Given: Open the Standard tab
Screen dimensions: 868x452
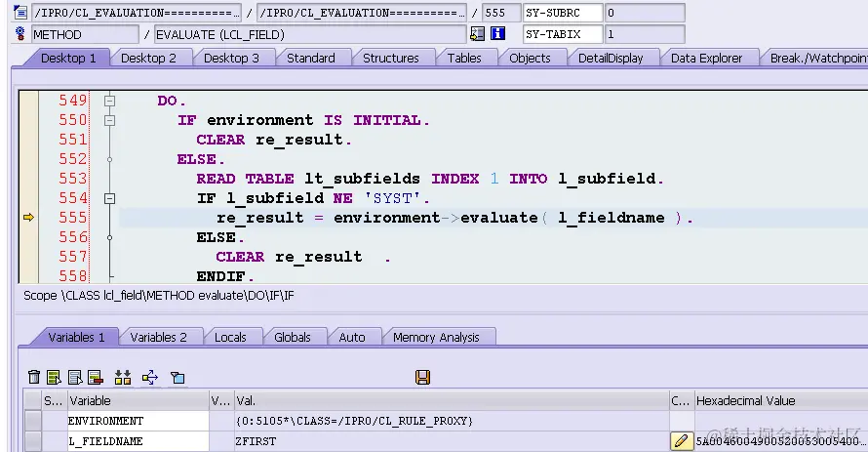Looking at the screenshot, I should click(310, 59).
